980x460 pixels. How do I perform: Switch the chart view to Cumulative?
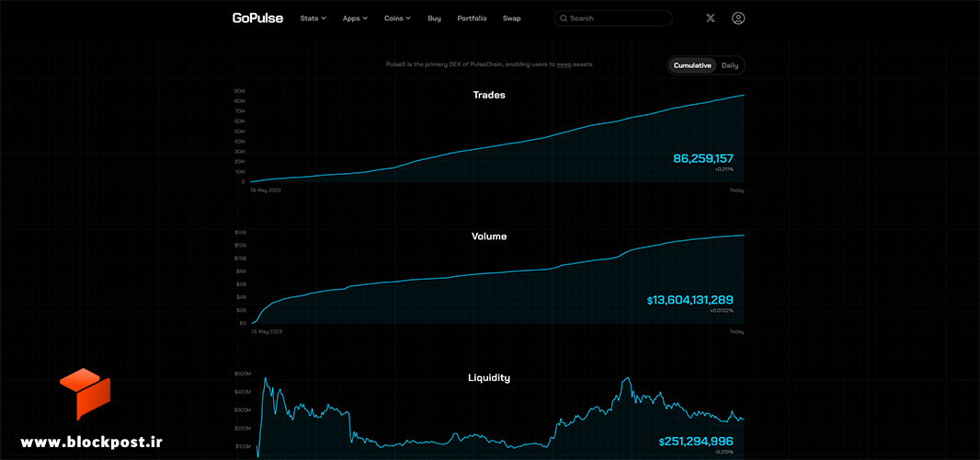(692, 65)
